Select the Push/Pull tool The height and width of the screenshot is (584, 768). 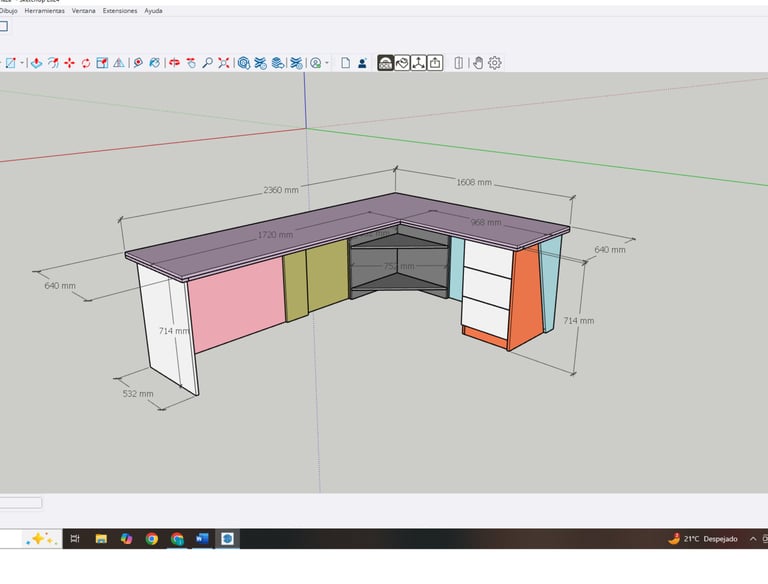tap(36, 63)
